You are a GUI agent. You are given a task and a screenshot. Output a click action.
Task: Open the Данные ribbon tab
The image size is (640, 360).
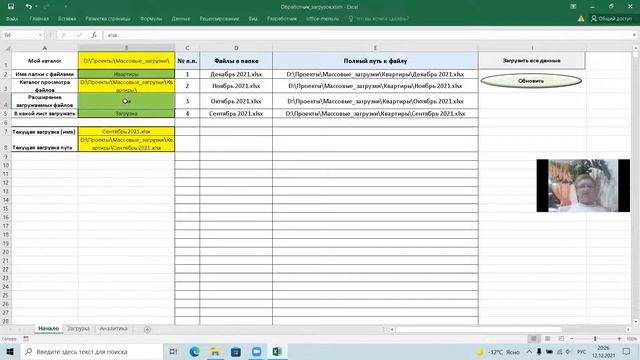181,19
